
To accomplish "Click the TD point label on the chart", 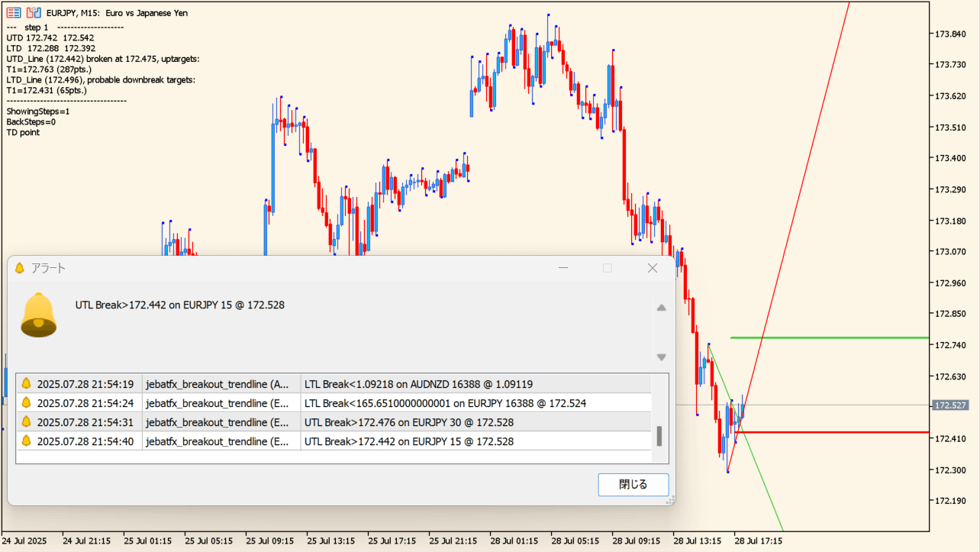I will point(23,132).
